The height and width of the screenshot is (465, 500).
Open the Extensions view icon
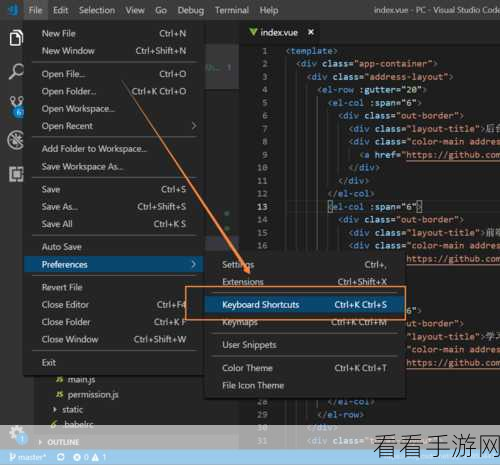(x=16, y=174)
